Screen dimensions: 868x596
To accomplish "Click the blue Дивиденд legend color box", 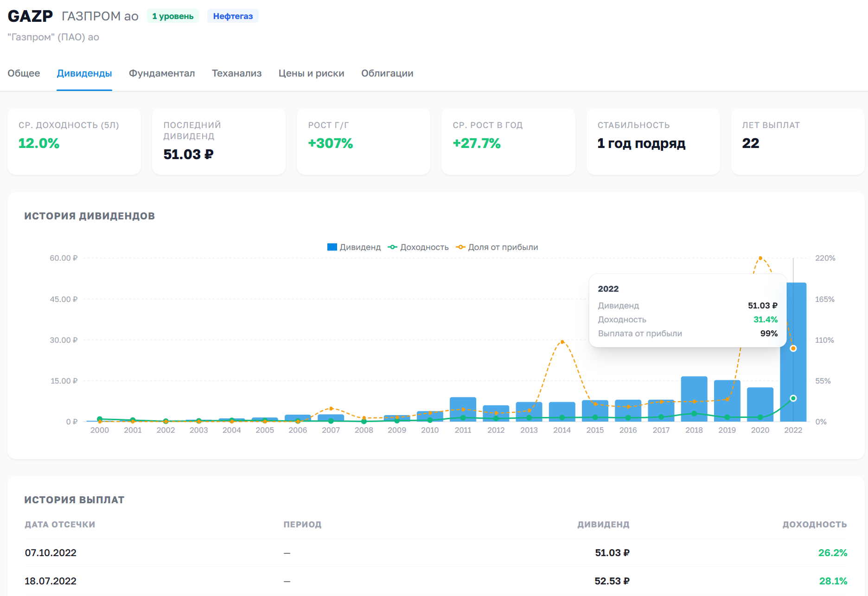I will pyautogui.click(x=332, y=247).
